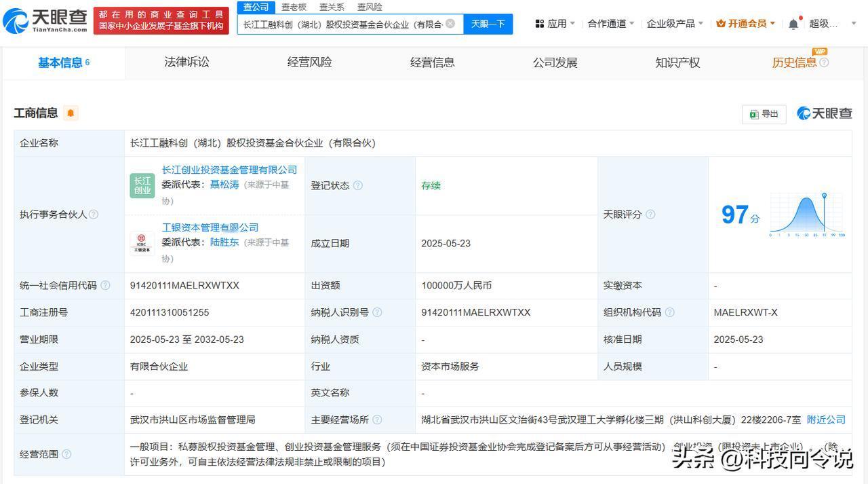Click the 工商注册号 value 420111310051255
868x484 pixels.
(x=170, y=312)
